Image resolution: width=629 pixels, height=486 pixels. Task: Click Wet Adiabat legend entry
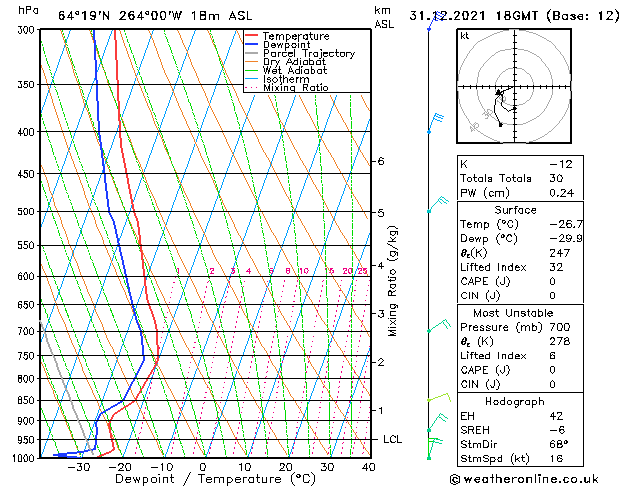286,70
